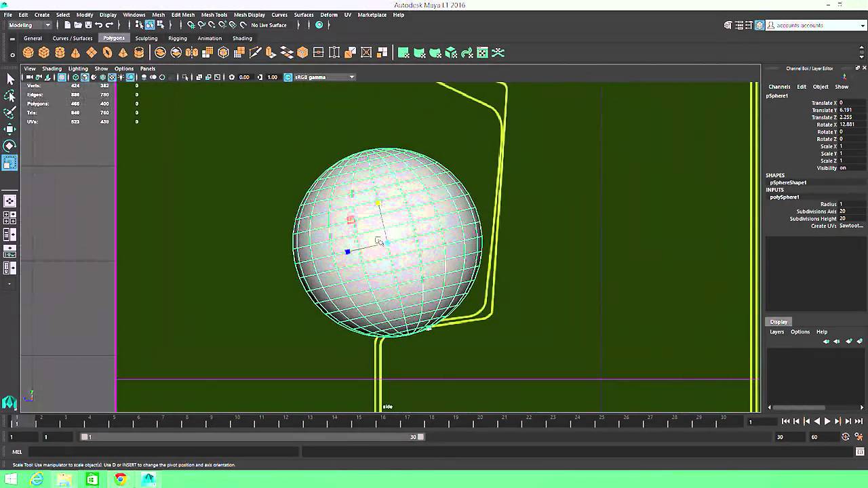Open the Mesh Tools menu

[214, 14]
